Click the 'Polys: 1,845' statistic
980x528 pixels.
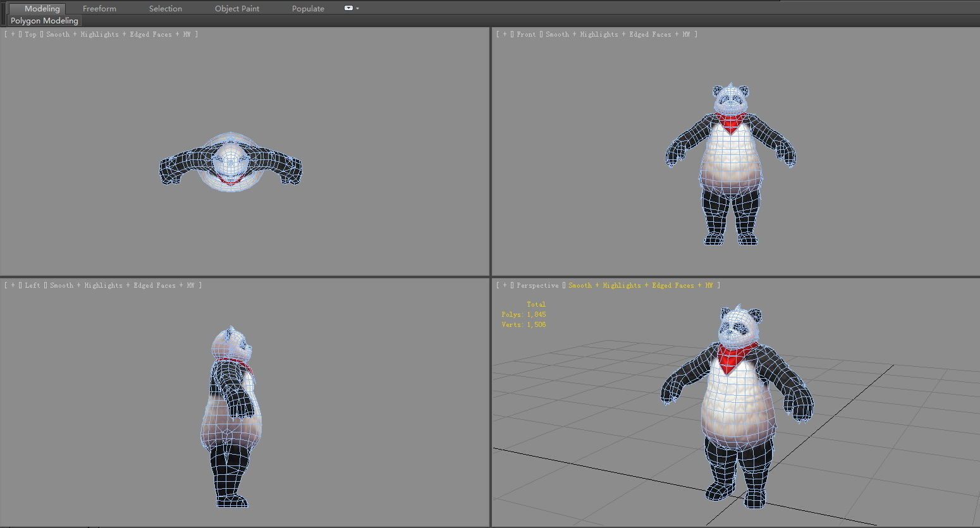click(x=524, y=314)
